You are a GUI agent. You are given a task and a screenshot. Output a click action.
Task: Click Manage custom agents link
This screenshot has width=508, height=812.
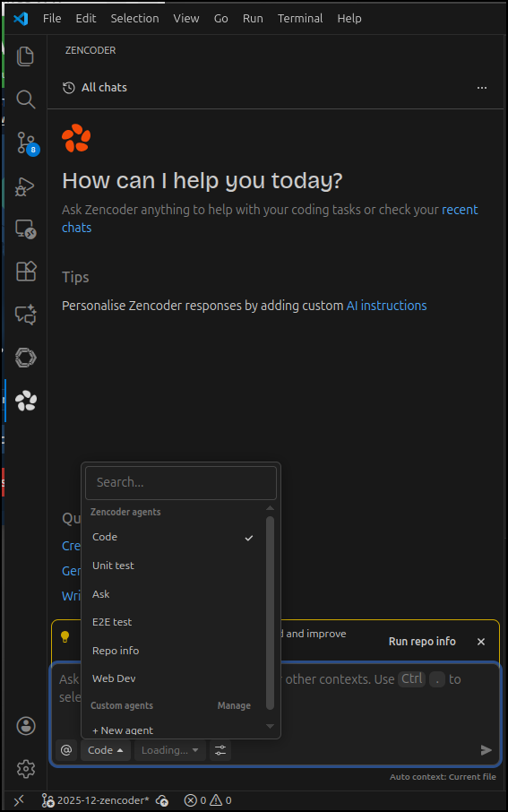coord(234,705)
